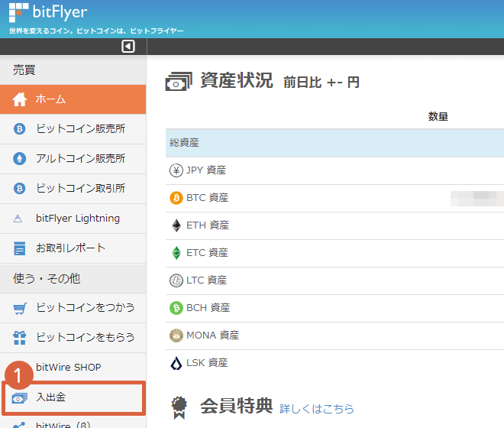
Task: Select the 総資産 row
Action: pyautogui.click(x=334, y=143)
